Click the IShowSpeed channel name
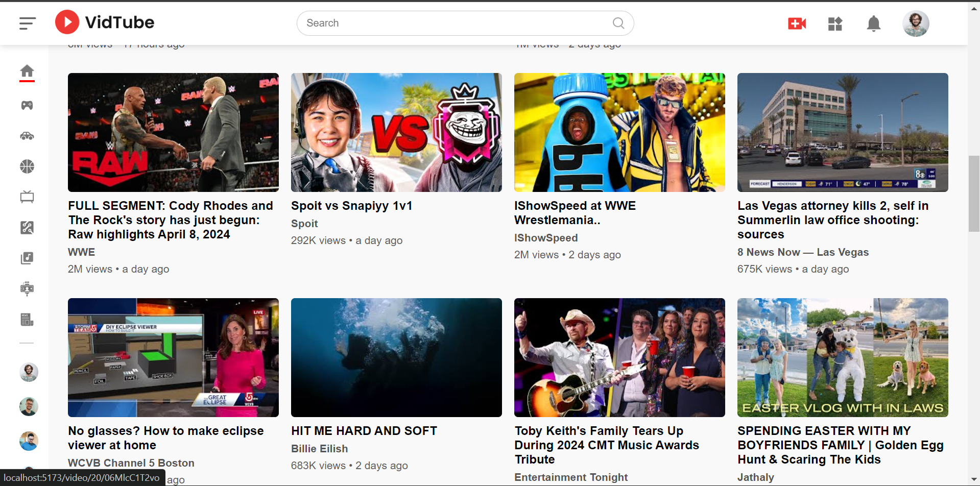Viewport: 980px width, 486px height. tap(546, 238)
